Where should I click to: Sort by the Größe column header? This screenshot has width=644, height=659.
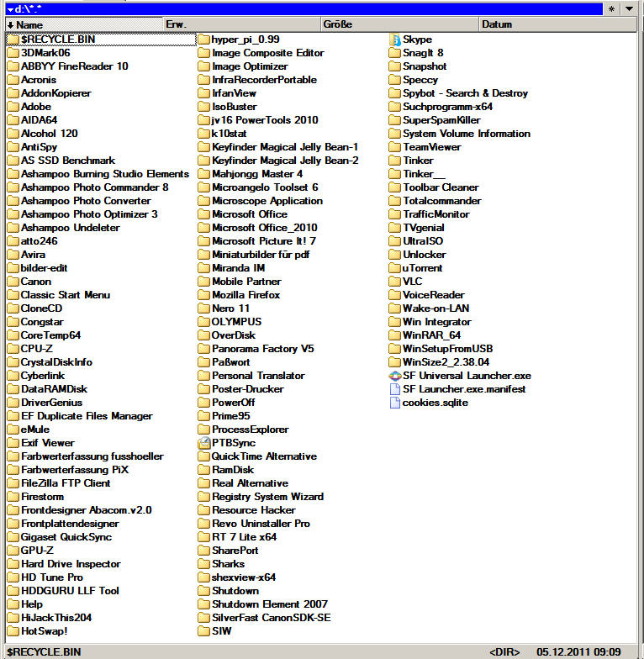click(400, 24)
